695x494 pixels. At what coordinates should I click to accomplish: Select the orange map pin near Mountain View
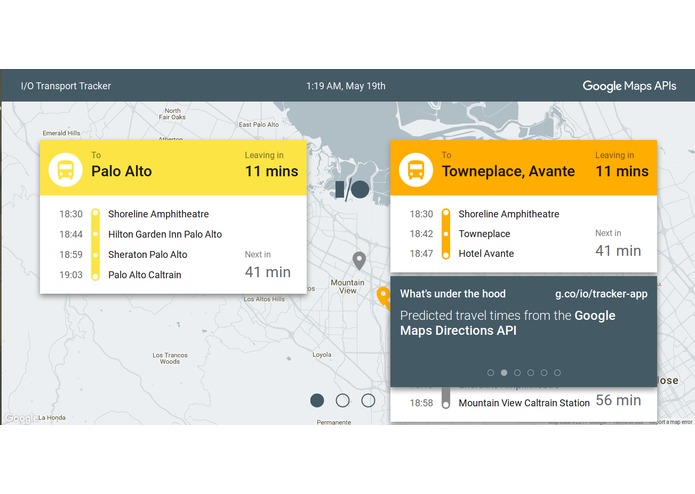[x=383, y=297]
